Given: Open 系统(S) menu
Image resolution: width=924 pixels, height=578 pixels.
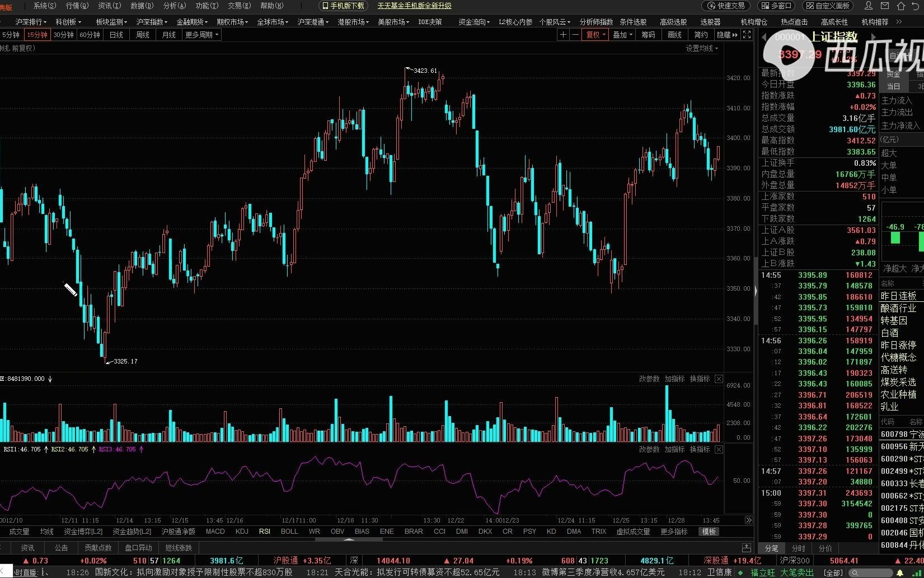Looking at the screenshot, I should pos(45,6).
